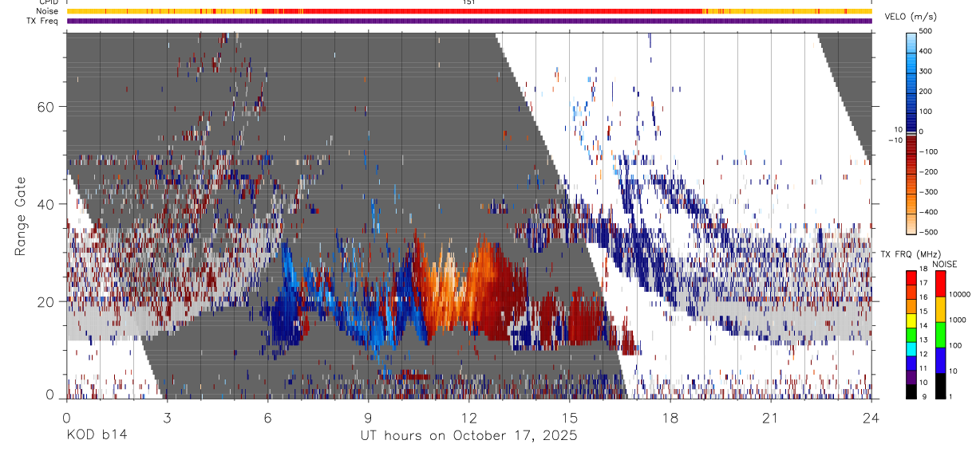Click 'UT hours on October 17, 2025' axis title

[x=468, y=436]
